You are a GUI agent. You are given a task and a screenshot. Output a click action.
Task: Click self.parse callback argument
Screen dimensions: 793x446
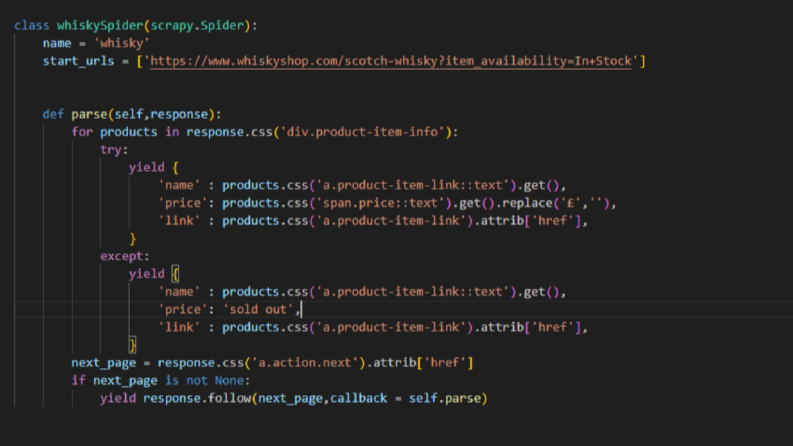pyautogui.click(x=445, y=398)
